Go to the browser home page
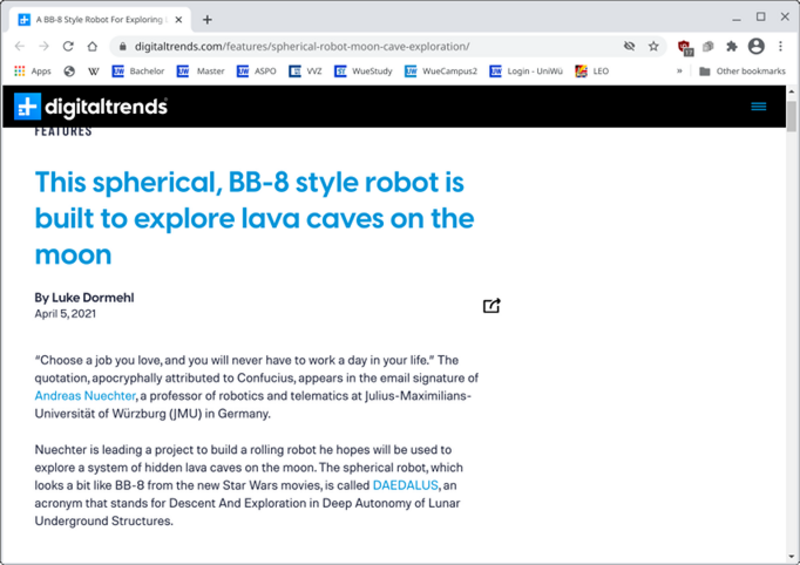 pos(92,46)
